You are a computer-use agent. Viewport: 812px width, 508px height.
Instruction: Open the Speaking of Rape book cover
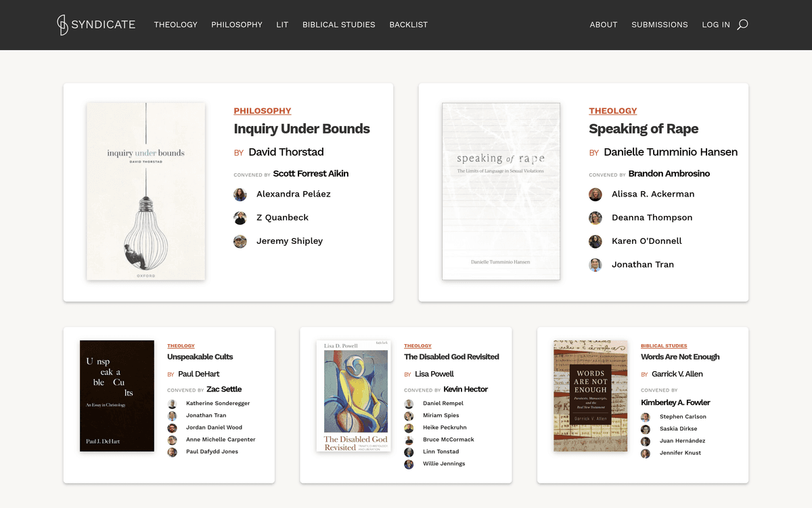click(501, 192)
